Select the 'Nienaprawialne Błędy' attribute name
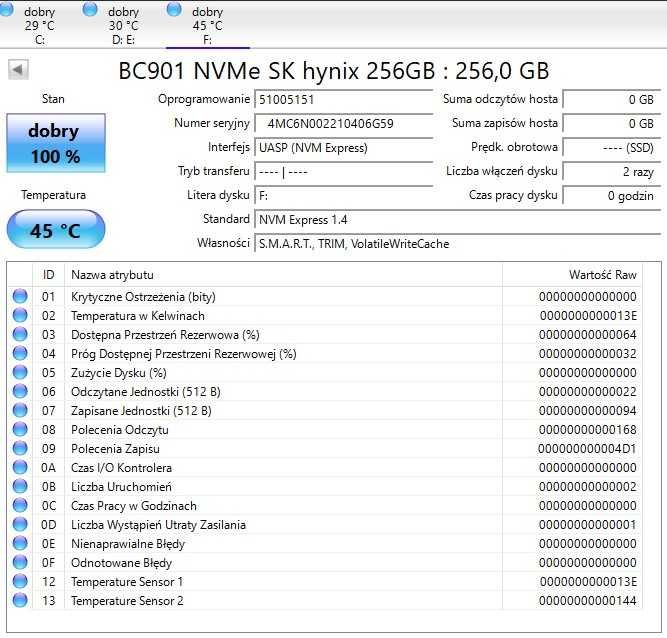Image resolution: width=667 pixels, height=638 pixels. tap(128, 544)
